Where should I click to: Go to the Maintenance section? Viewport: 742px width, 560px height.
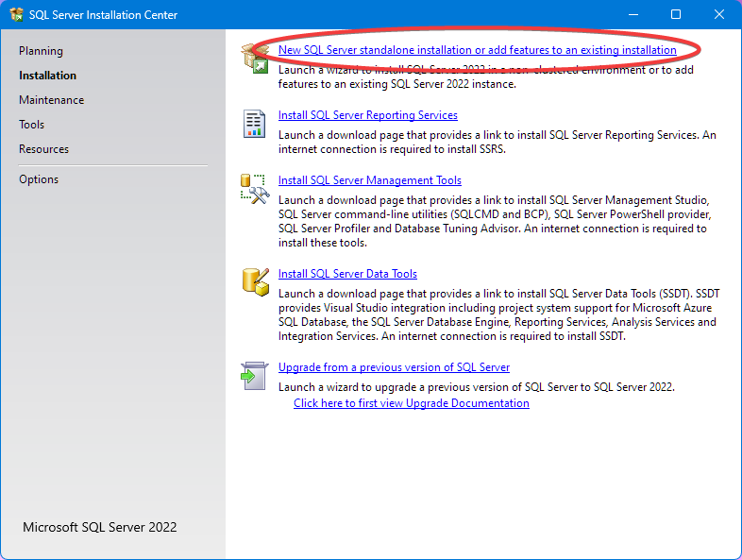(x=52, y=100)
